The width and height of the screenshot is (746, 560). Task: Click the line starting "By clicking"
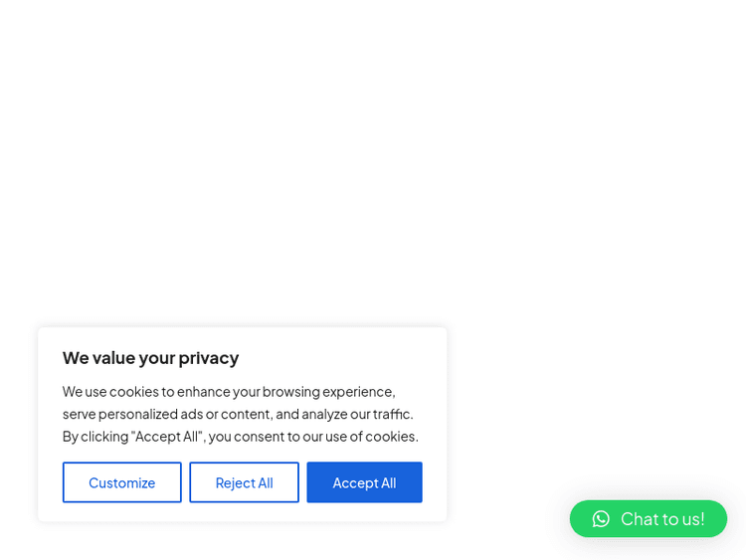point(240,436)
